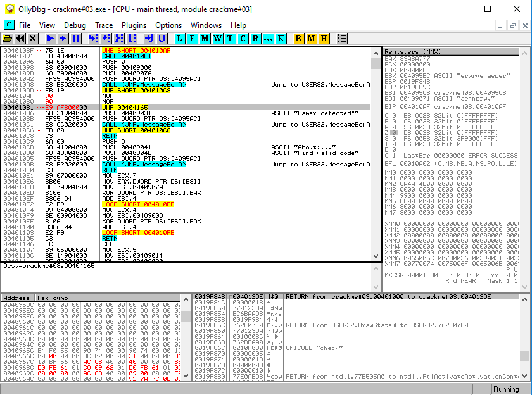Select the EIP 004010AF register line
The width and height of the screenshot is (532, 395).
click(445, 106)
